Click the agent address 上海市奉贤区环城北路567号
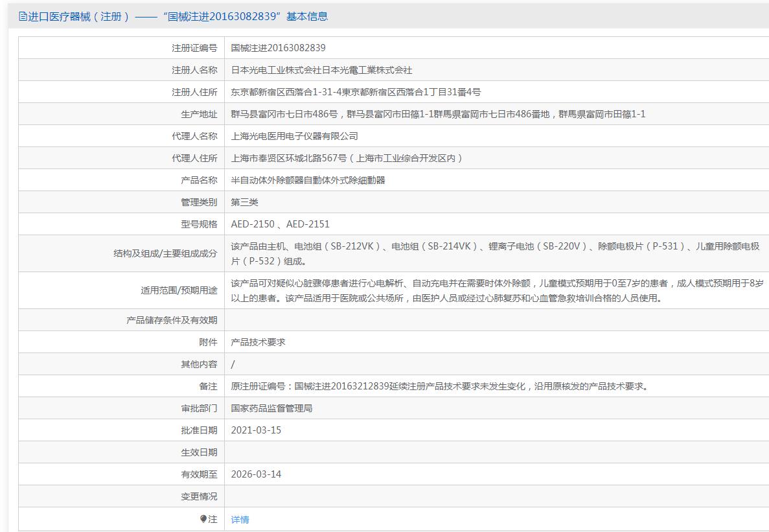Screen dimensions: 769x532 (347, 158)
